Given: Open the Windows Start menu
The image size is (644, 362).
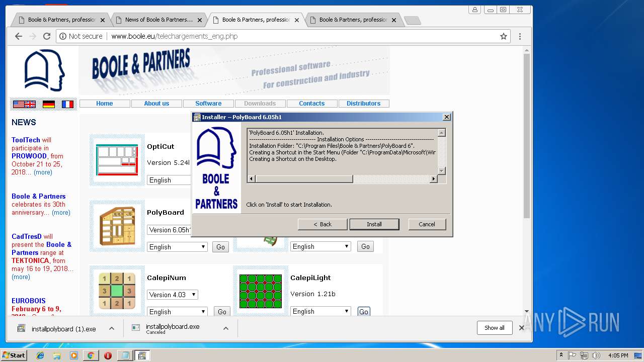Looking at the screenshot, I should point(14,355).
